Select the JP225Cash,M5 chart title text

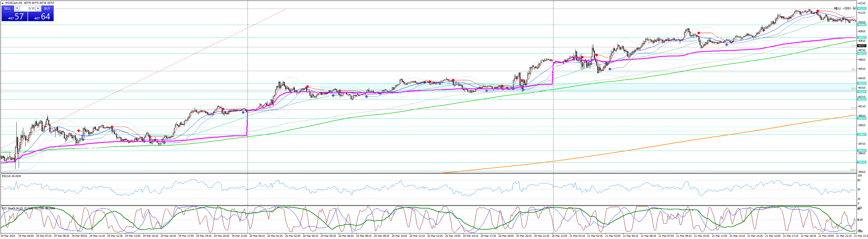14,3
